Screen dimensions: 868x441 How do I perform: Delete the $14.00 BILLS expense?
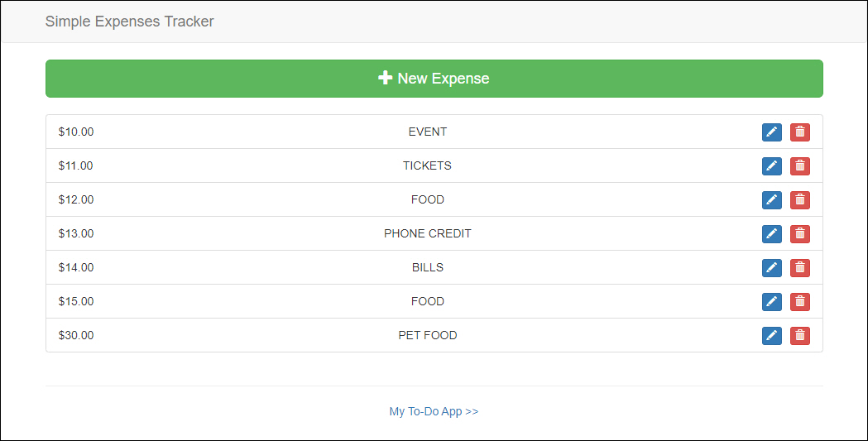[x=800, y=268]
